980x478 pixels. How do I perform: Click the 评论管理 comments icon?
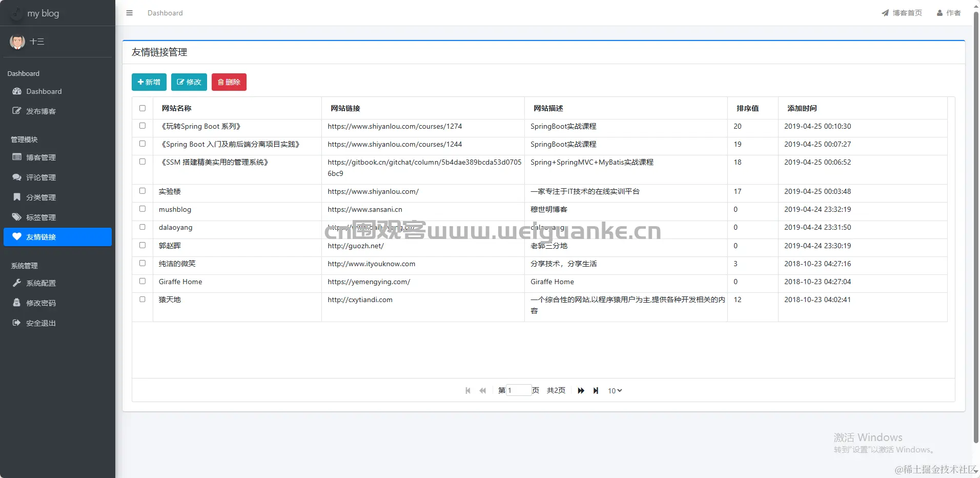tap(17, 177)
